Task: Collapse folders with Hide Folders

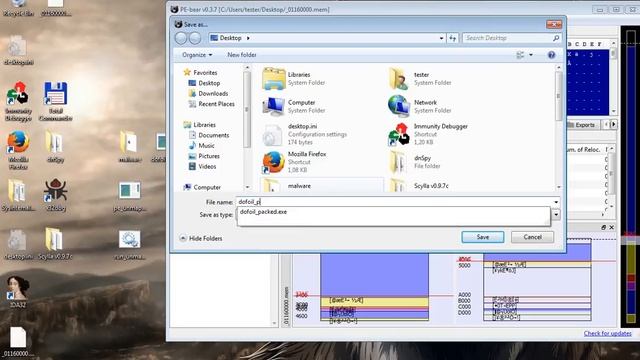Action: 201,238
